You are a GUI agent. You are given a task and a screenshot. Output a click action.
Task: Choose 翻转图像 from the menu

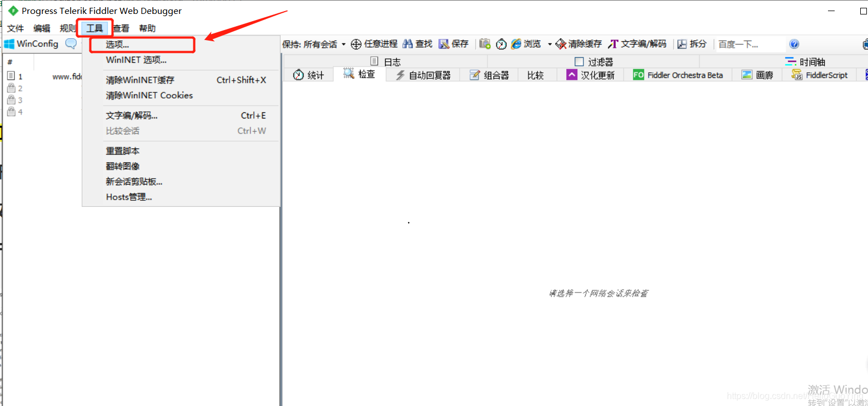click(181, 166)
